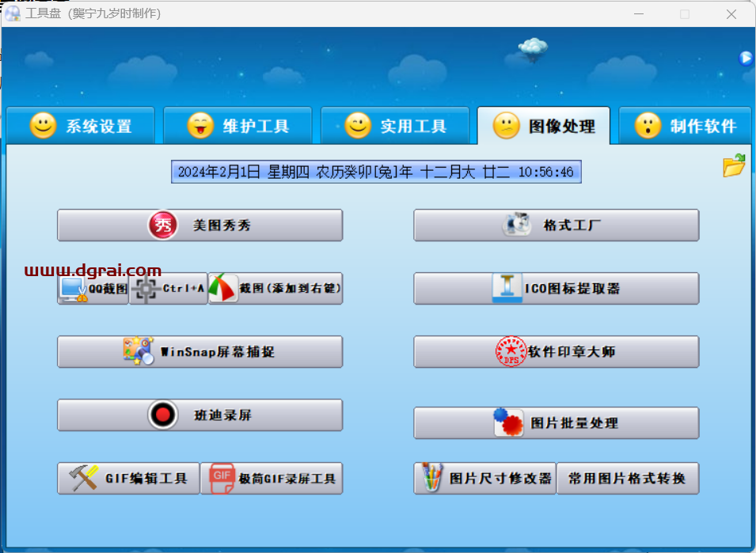Click the 格式工厂 app icon
The image size is (756, 553).
517,225
